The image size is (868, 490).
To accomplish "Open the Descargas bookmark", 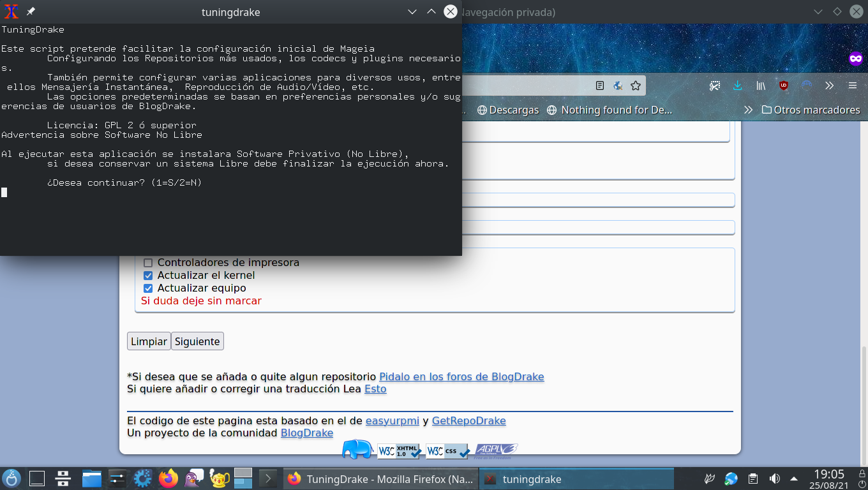I will tap(508, 110).
